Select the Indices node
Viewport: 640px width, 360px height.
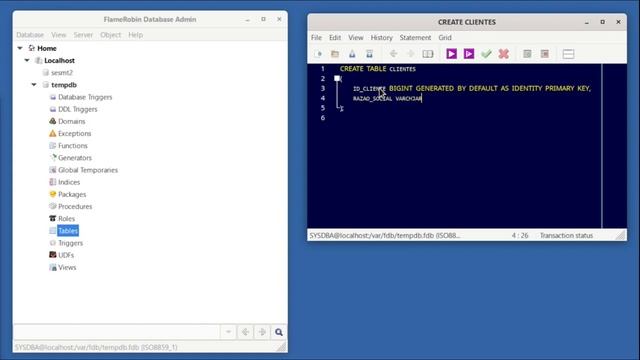click(69, 182)
